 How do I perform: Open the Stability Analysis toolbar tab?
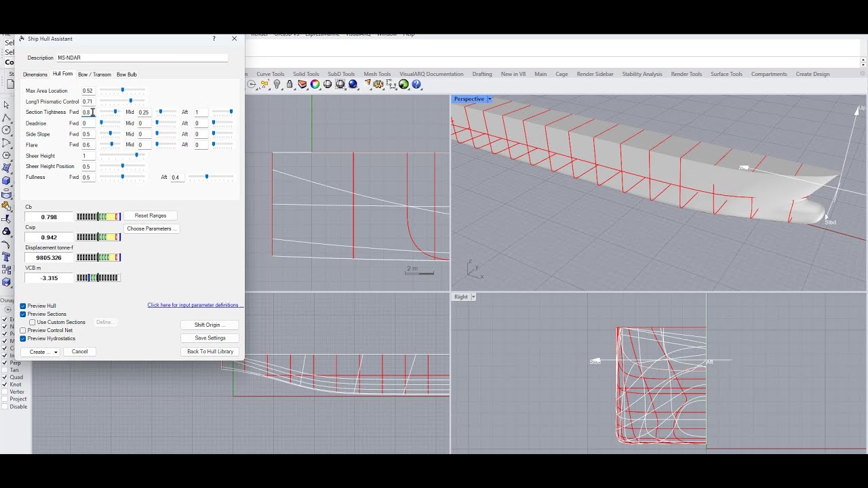[642, 74]
